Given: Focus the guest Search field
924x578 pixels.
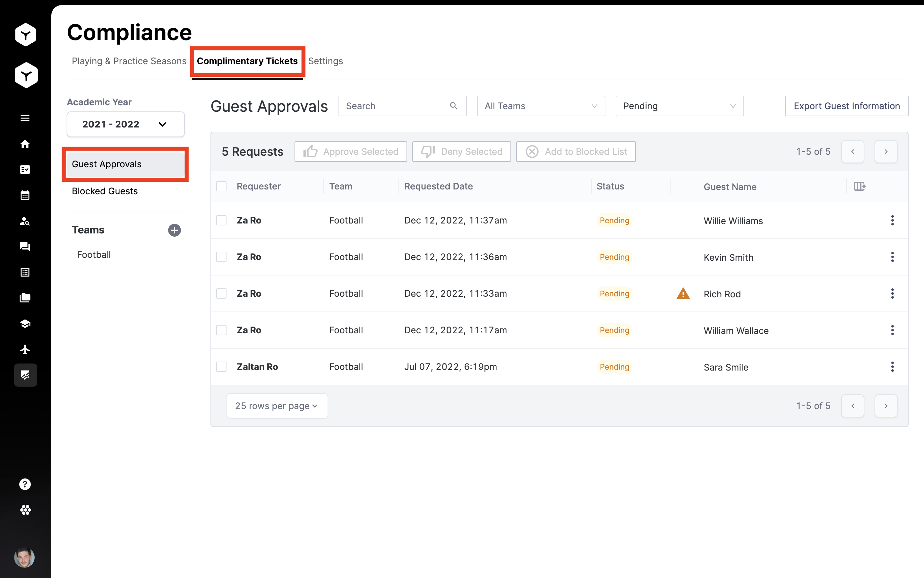Looking at the screenshot, I should 402,106.
